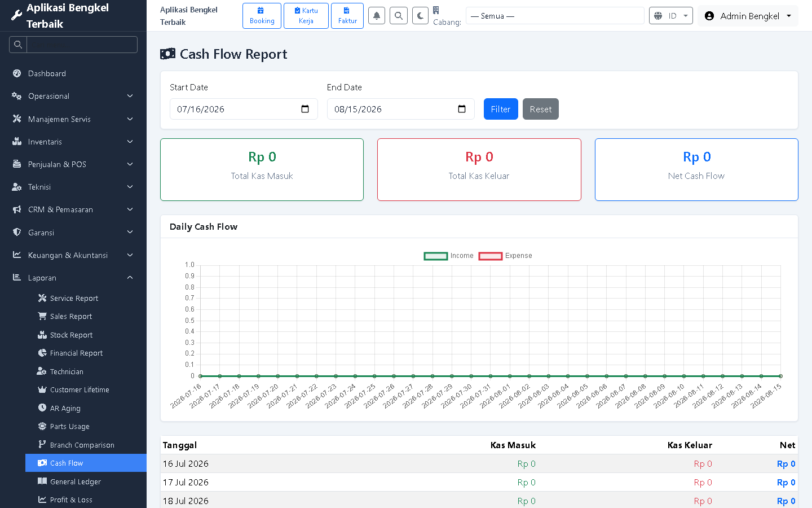Click the Total Kas Masuk card
The width and height of the screenshot is (812, 508).
tap(262, 169)
